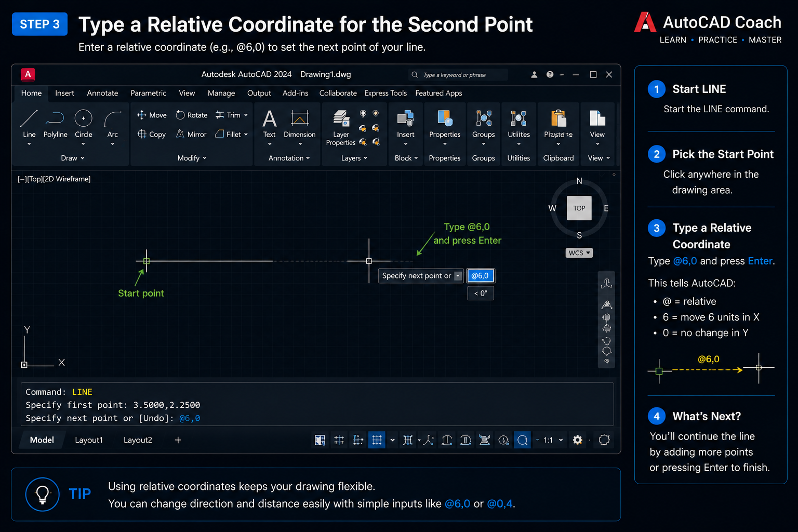Screen dimensions: 798x532
Task: Expand the Annotation panel
Action: (x=289, y=158)
